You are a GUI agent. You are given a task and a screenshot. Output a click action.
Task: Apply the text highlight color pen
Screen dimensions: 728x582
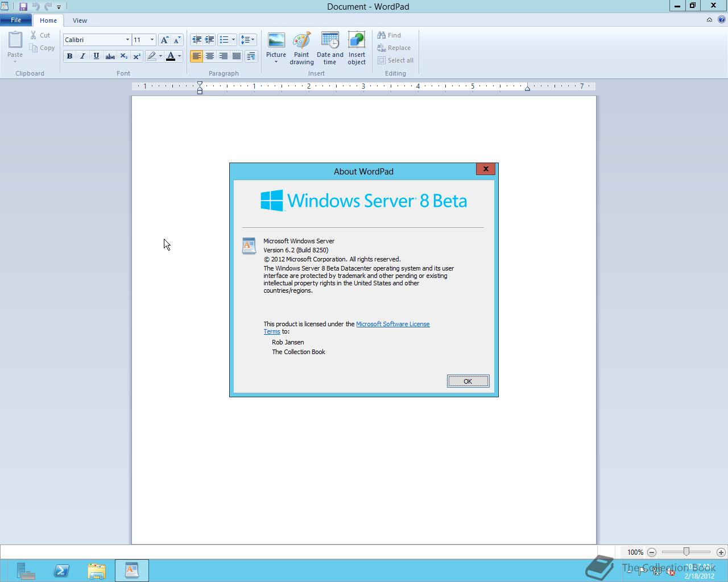[151, 56]
